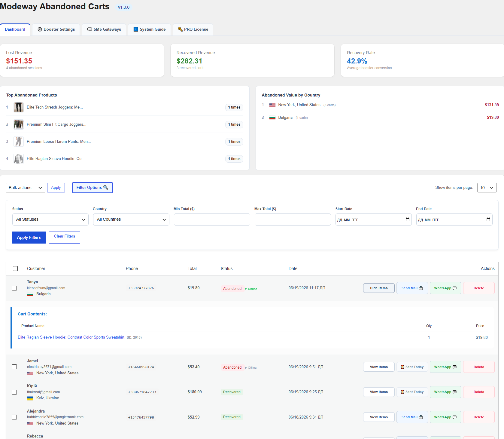The height and width of the screenshot is (439, 504).
Task: Expand the All Statuses dropdown
Action: [x=50, y=219]
